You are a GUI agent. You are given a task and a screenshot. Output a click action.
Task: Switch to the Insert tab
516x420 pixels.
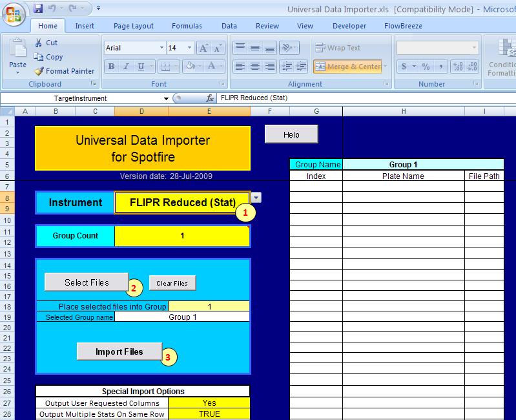85,26
